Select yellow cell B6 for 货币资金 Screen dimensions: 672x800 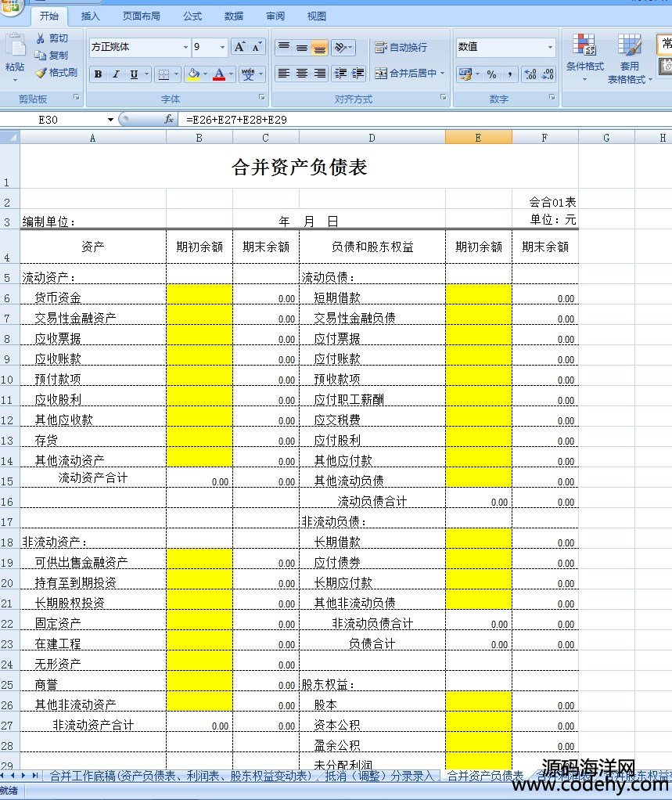coord(199,294)
